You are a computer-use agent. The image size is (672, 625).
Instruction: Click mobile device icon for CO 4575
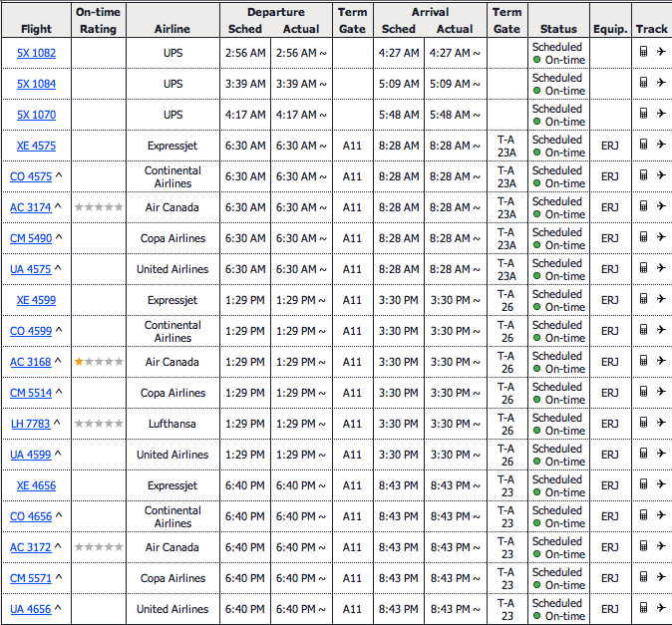coord(643,174)
